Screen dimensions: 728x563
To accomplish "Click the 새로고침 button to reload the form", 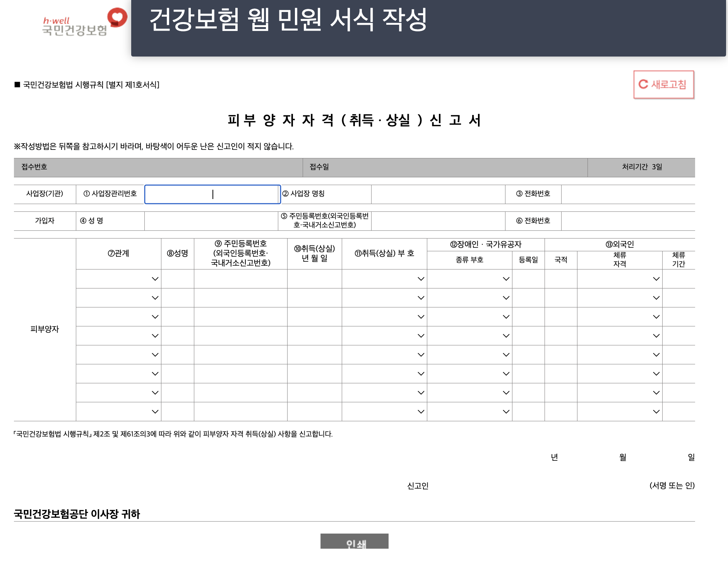I will [x=663, y=84].
